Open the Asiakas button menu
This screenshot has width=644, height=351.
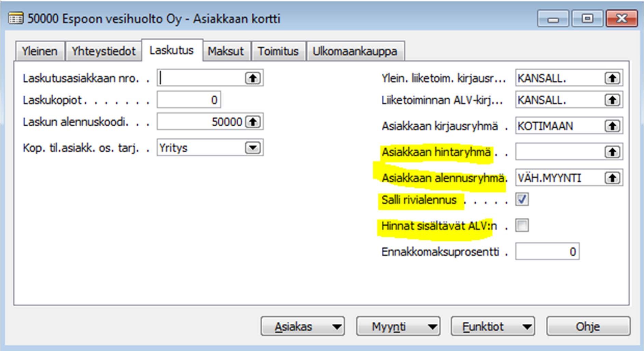[303, 327]
